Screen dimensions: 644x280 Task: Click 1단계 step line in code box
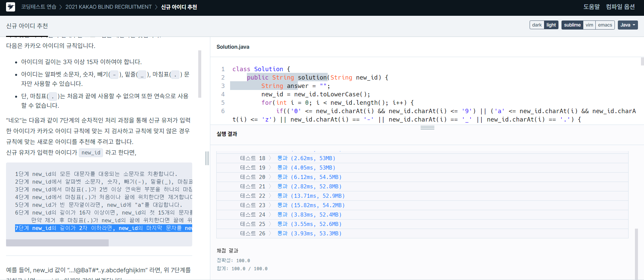[96, 174]
